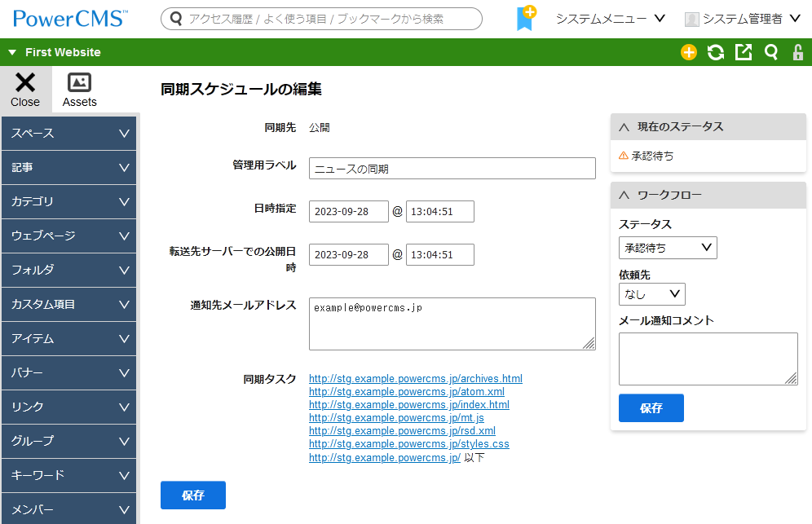
Task: Open the atom.xml sync task link
Action: [x=407, y=391]
